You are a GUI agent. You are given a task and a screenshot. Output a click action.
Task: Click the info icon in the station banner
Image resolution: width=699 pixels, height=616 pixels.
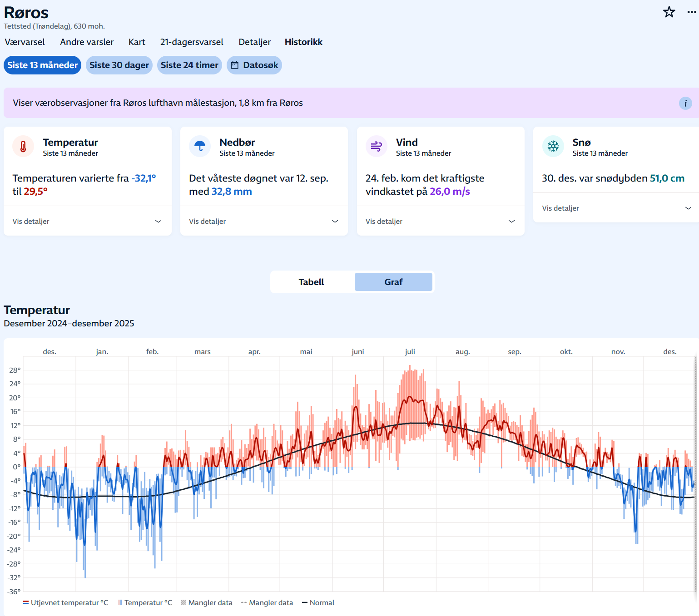[685, 103]
